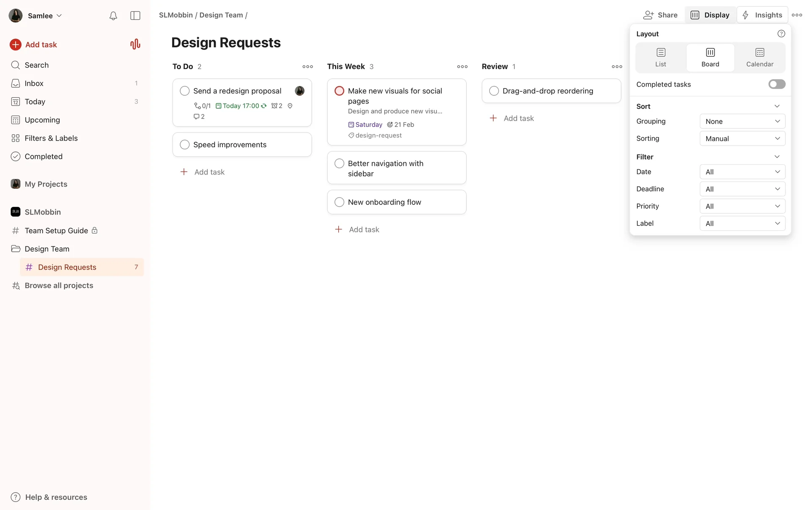Open the Grouping dropdown
812x510 pixels.
click(x=742, y=121)
